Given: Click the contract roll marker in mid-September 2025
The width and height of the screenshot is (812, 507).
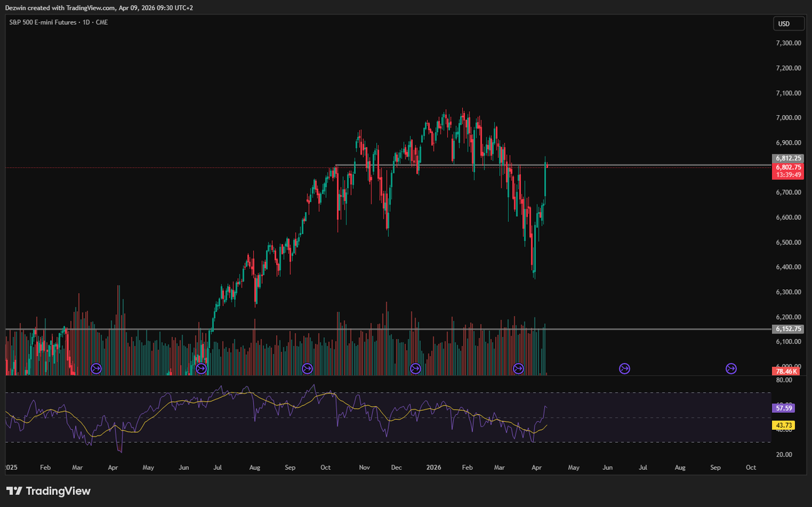Looking at the screenshot, I should pos(307,369).
